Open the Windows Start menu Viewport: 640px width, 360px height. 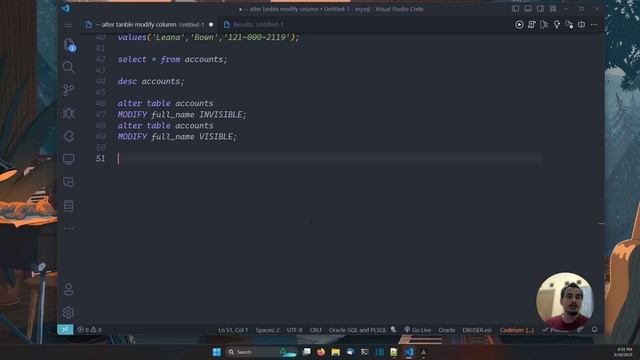(x=217, y=352)
